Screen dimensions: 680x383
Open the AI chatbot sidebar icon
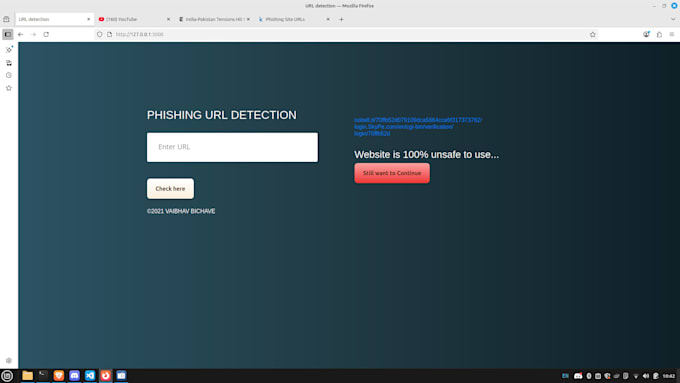[9, 50]
